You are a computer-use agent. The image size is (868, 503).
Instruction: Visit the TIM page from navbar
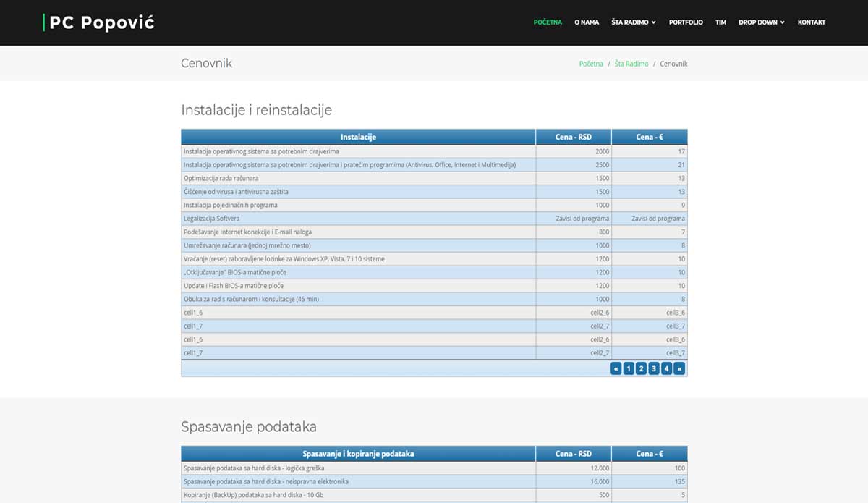pos(720,22)
